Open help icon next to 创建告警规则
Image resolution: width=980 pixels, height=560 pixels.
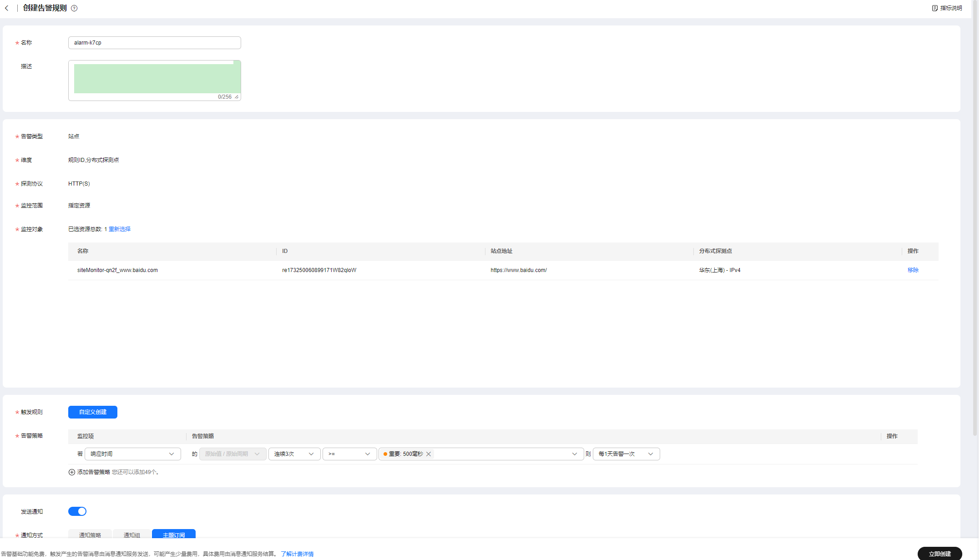tap(74, 8)
